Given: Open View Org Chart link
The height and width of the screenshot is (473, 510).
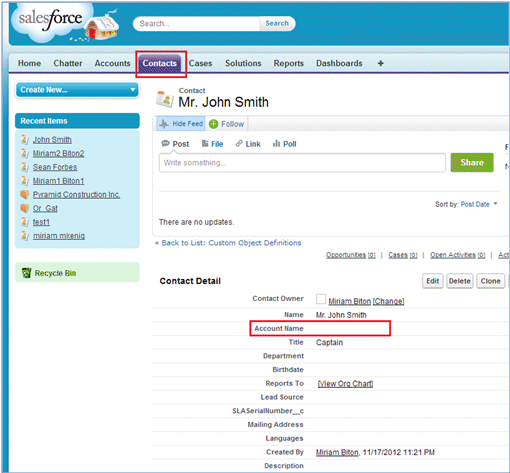Looking at the screenshot, I should click(345, 384).
